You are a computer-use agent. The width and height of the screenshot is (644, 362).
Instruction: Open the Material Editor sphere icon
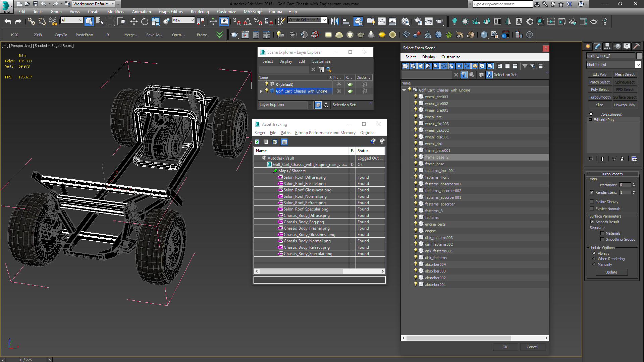pyautogui.click(x=405, y=21)
